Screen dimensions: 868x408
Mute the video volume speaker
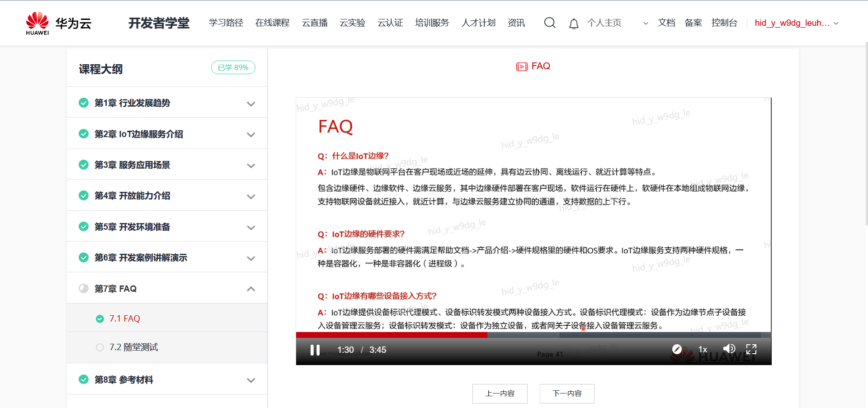coord(729,349)
